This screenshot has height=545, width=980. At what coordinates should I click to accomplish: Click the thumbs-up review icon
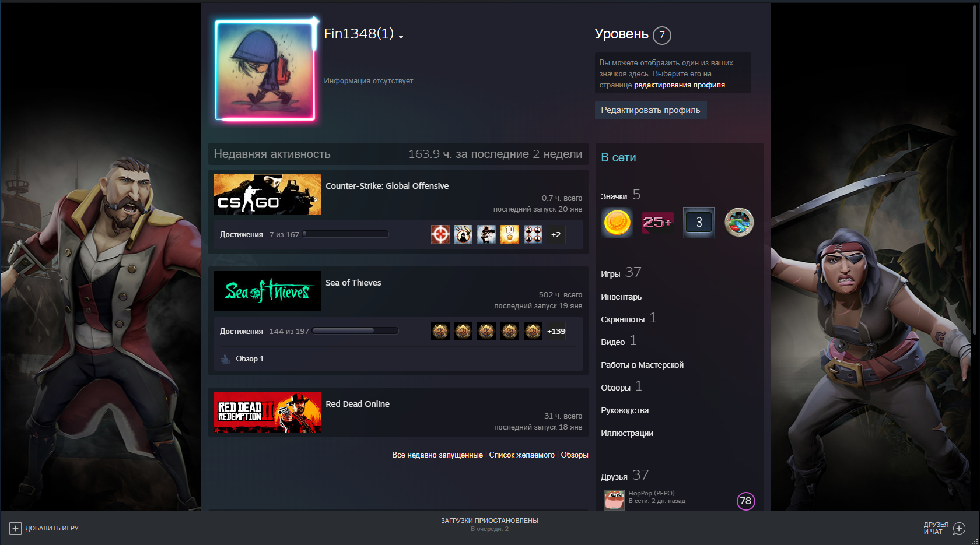(225, 359)
